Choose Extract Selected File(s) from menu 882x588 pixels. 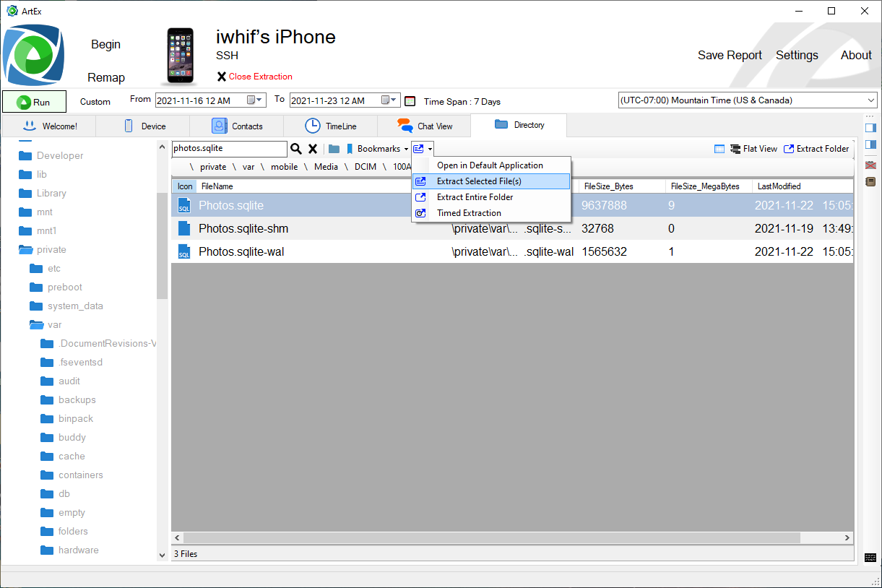point(478,181)
